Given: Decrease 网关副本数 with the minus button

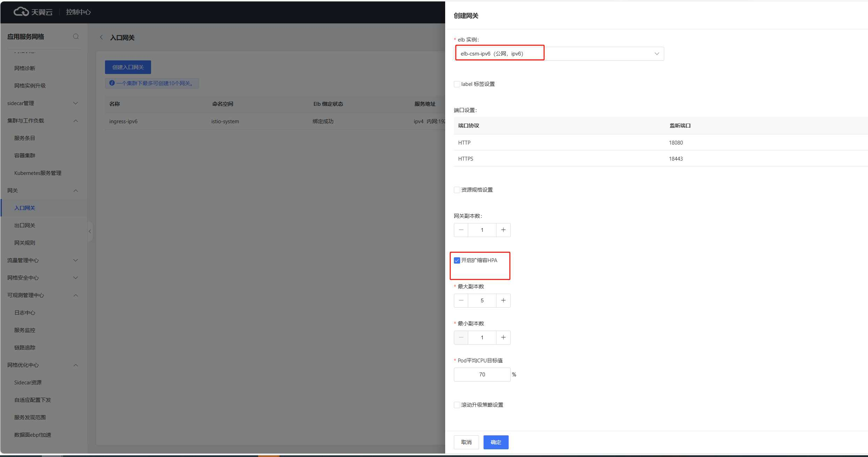Looking at the screenshot, I should click(461, 230).
